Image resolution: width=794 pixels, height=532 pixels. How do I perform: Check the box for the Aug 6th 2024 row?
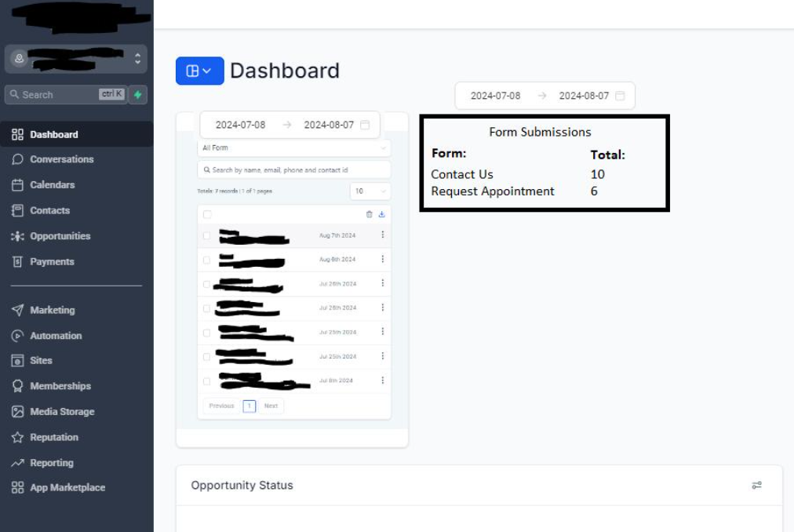click(206, 260)
